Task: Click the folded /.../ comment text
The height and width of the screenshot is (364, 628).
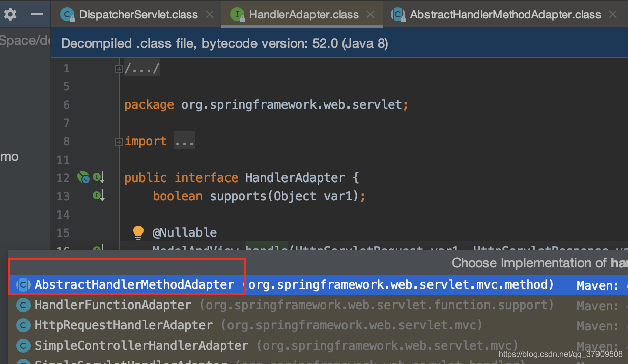Action: (142, 68)
